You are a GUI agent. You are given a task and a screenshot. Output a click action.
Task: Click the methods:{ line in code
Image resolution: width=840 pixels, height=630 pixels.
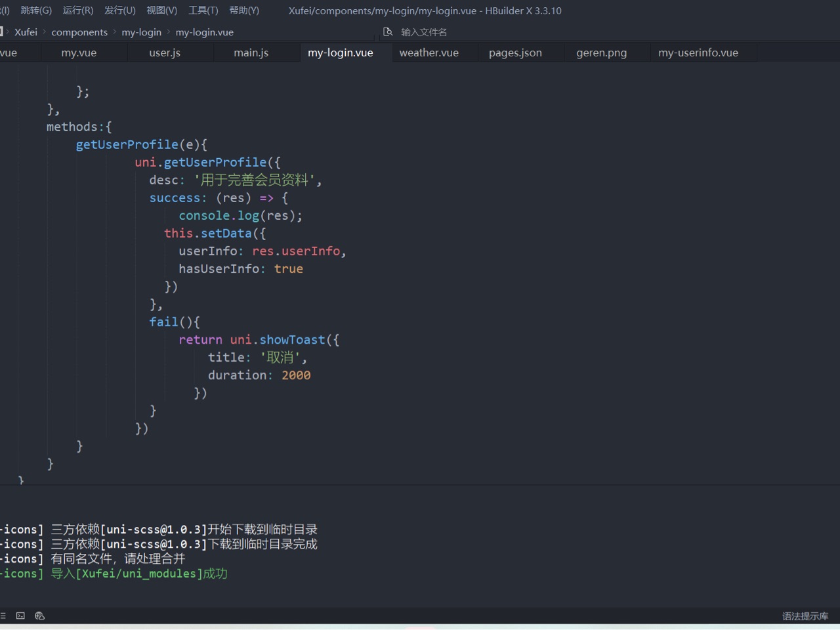click(x=79, y=127)
